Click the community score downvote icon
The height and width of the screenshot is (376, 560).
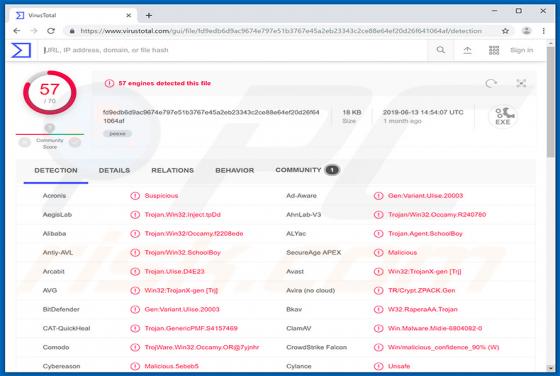coord(25,142)
